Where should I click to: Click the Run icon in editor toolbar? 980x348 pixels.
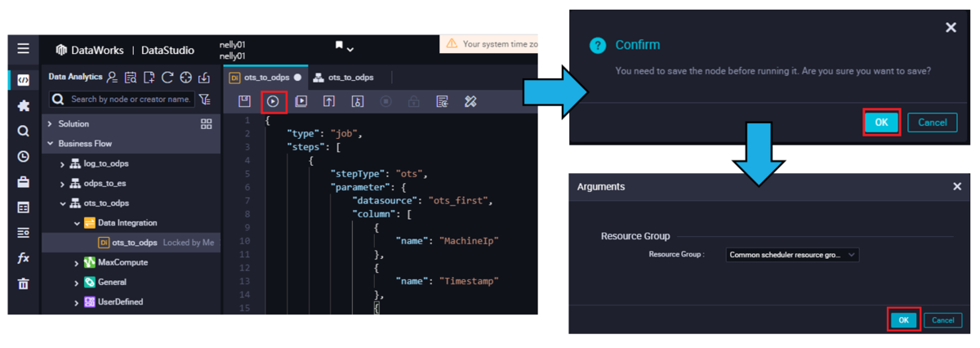(x=273, y=101)
